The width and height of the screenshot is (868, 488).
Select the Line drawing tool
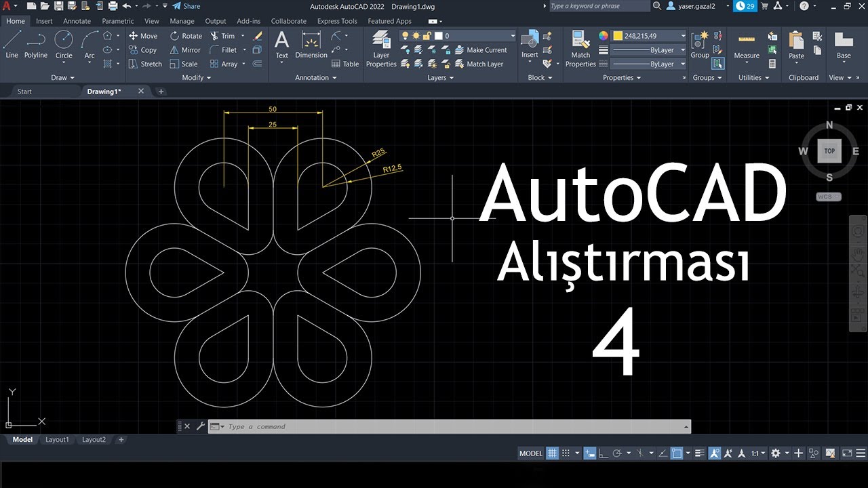pyautogui.click(x=12, y=45)
